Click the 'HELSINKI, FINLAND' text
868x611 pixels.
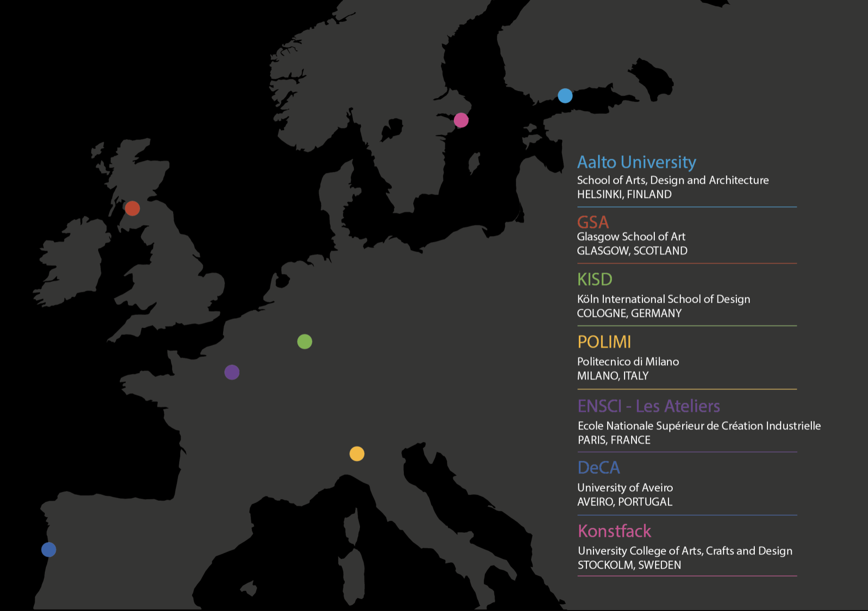624,194
